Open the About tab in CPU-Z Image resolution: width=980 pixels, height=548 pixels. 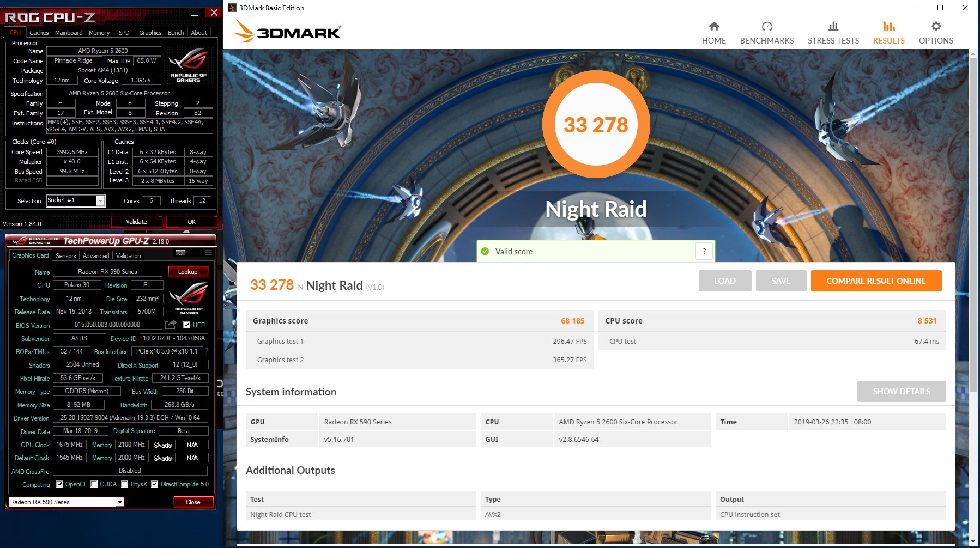click(199, 33)
